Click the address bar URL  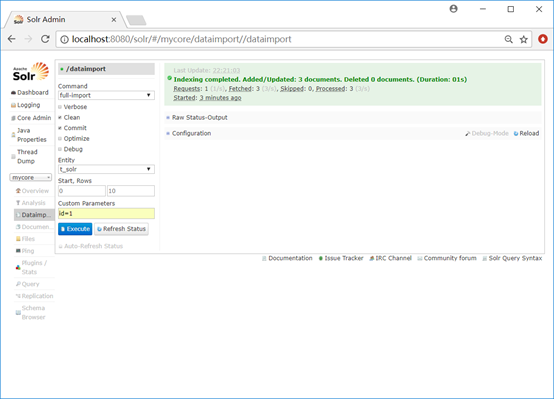(x=182, y=39)
